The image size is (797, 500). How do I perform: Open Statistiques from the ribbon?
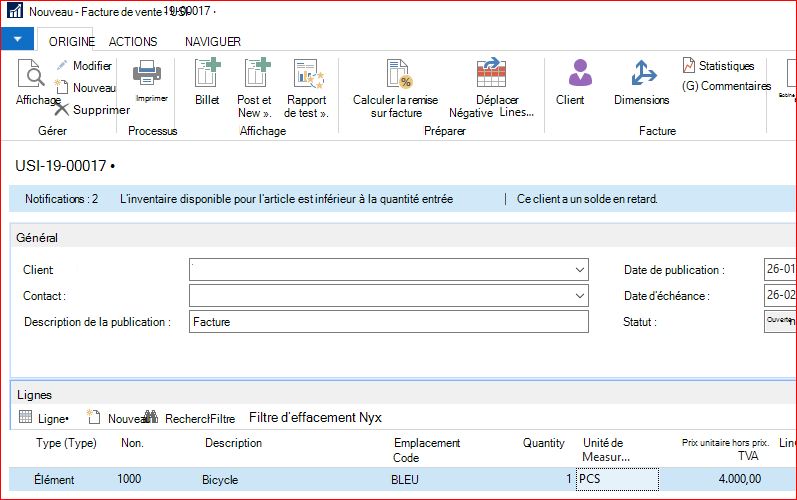(x=718, y=66)
